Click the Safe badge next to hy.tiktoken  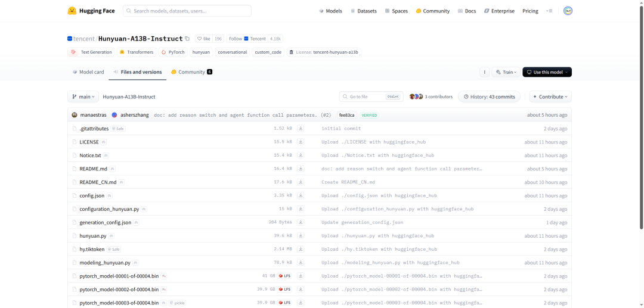(x=114, y=250)
